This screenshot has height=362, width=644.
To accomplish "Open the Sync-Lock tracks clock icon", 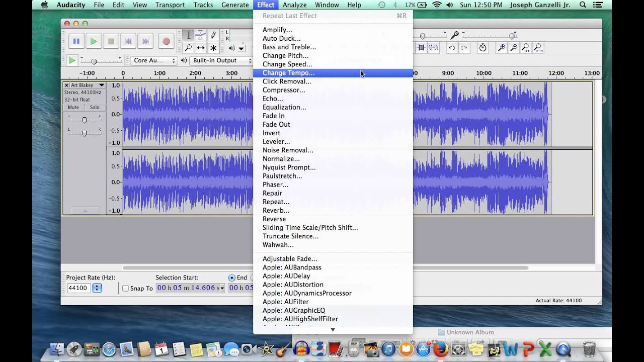I will (x=482, y=48).
